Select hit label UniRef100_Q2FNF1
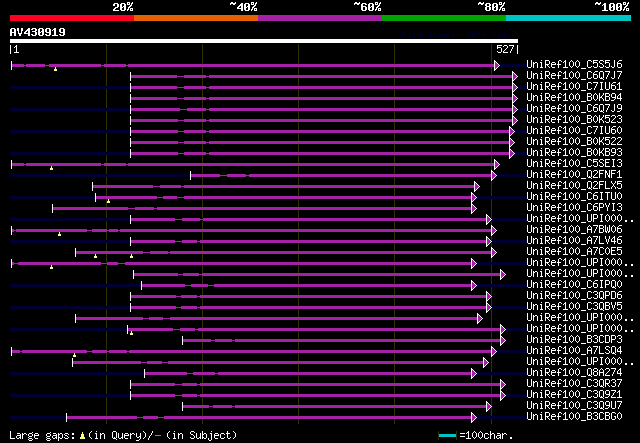Image resolution: width=640 pixels, height=443 pixels. [574, 174]
